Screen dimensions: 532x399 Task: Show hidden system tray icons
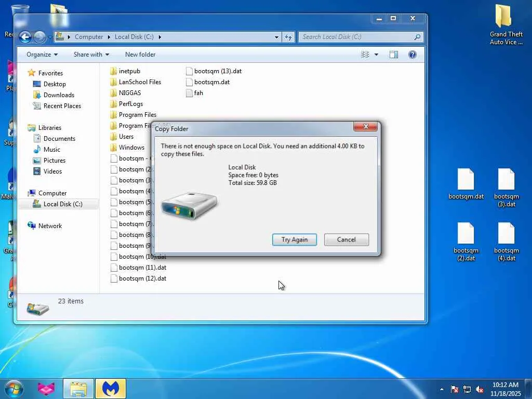tap(442, 389)
